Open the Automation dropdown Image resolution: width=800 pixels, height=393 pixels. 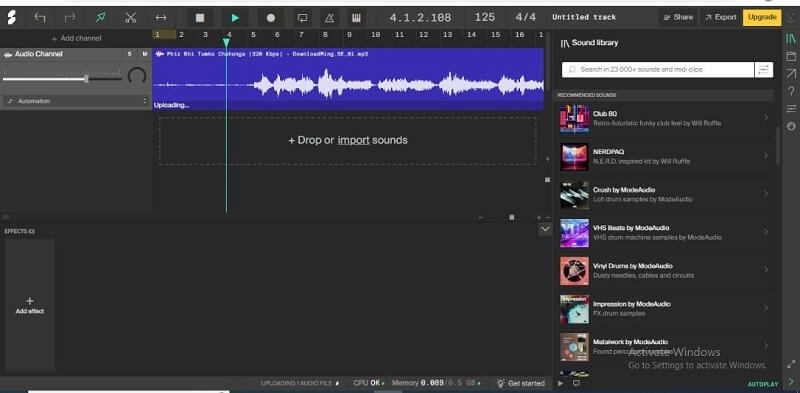[77, 101]
